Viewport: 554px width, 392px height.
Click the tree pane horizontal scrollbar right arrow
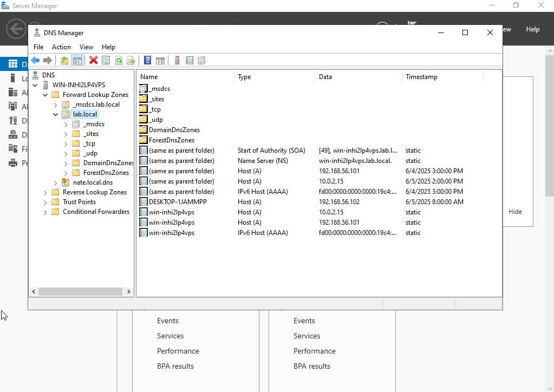click(x=129, y=291)
